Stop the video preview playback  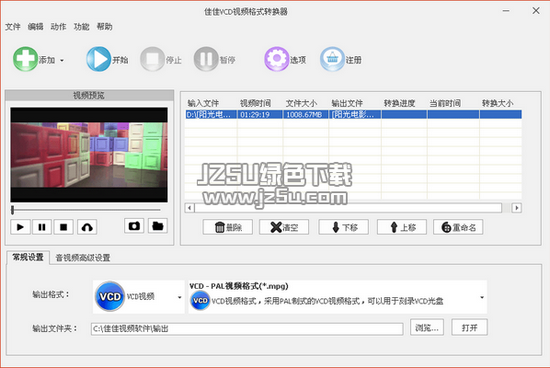(63, 227)
